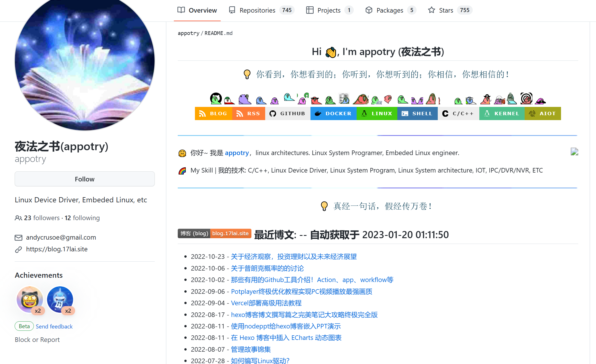Click the RSS feed badge

click(249, 113)
